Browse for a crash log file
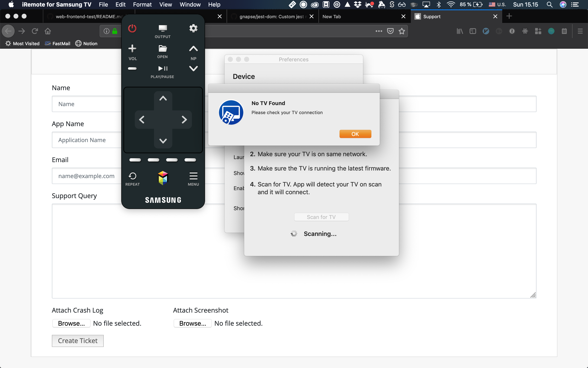The width and height of the screenshot is (588, 368). [x=71, y=323]
